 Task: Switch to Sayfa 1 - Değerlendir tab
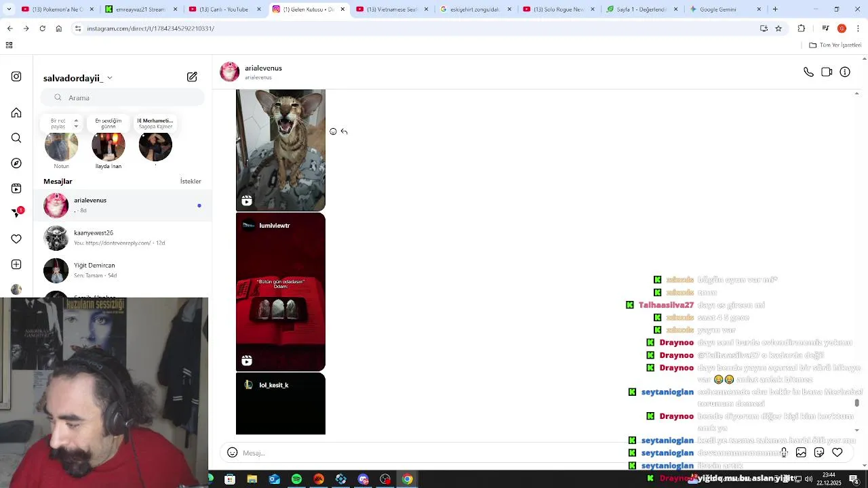click(x=642, y=9)
